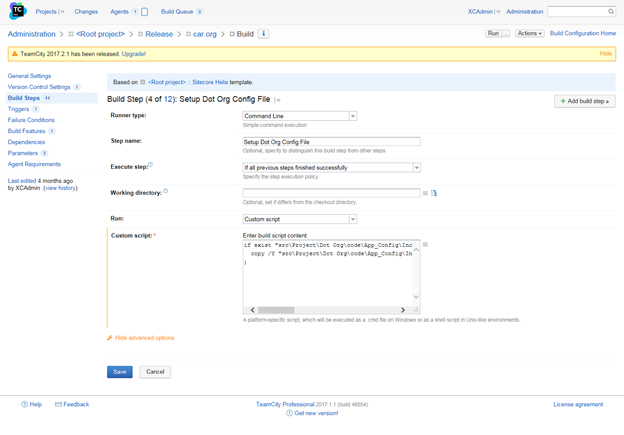This screenshot has height=435, width=624.
Task: Click the warning triangle in upgrade banner
Action: [15, 54]
